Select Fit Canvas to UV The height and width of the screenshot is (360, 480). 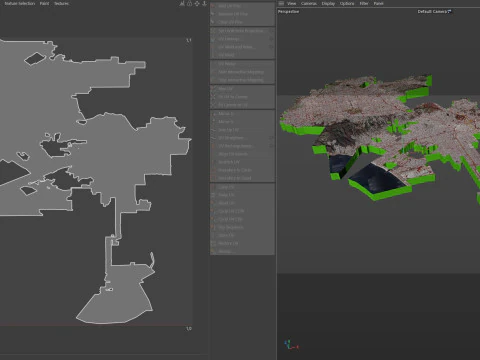[x=242, y=105]
